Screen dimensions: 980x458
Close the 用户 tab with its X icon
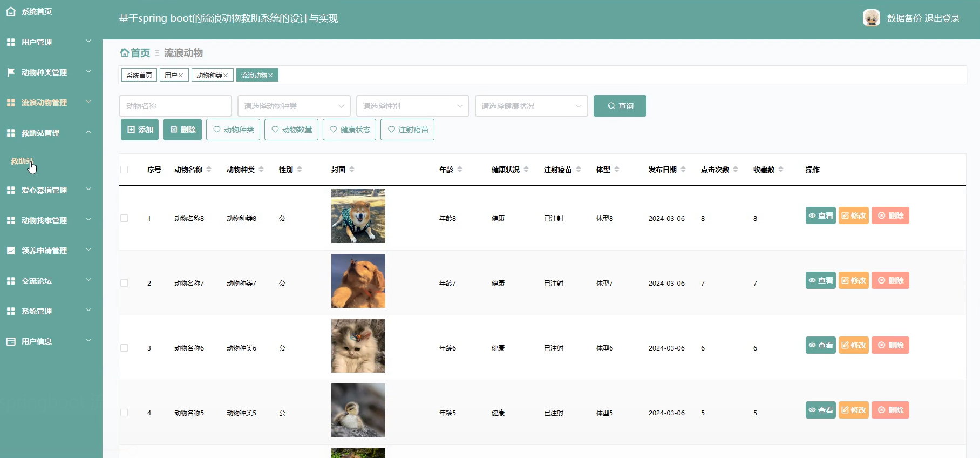[181, 75]
